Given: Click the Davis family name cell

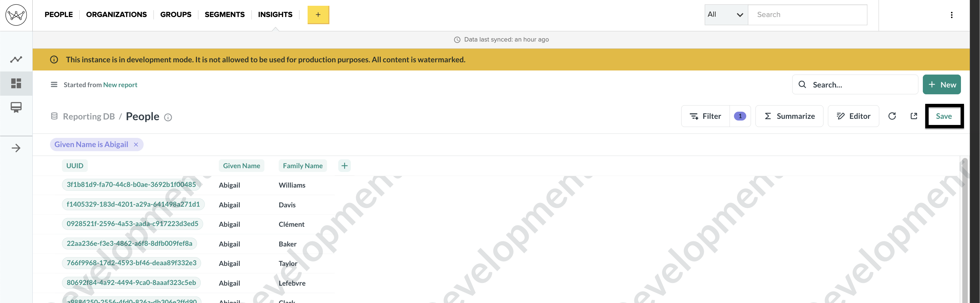Looking at the screenshot, I should tap(287, 205).
